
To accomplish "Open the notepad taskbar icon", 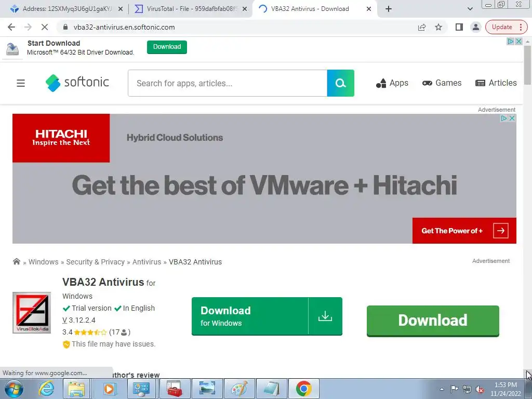I will (271, 389).
